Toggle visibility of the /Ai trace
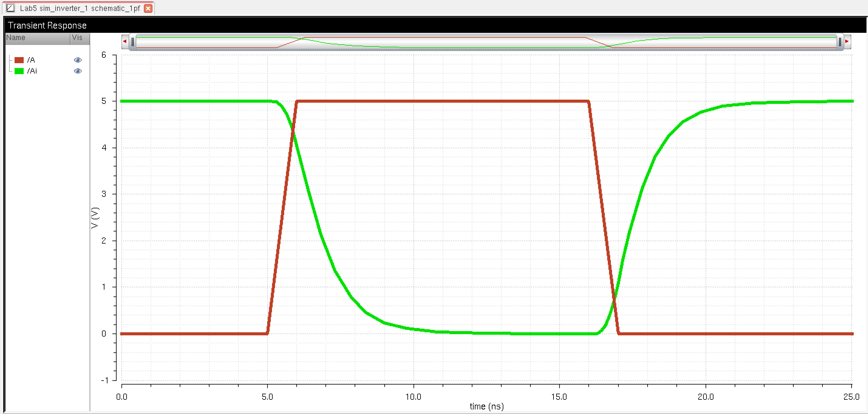Image resolution: width=868 pixels, height=414 pixels. pyautogui.click(x=78, y=71)
